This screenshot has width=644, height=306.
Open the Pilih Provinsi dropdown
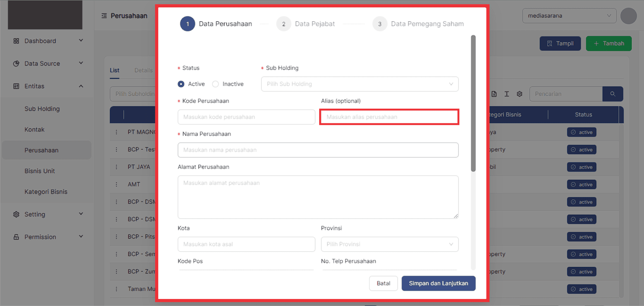click(x=389, y=244)
